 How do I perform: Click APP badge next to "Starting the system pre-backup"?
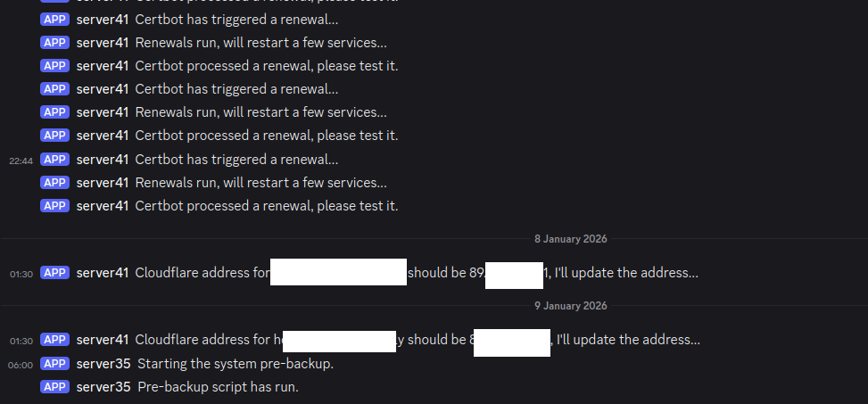[54, 364]
